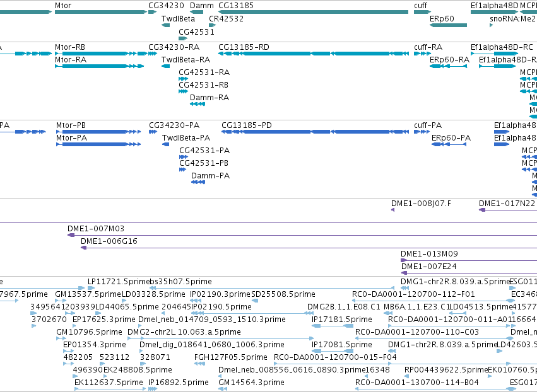Click the TwdlBeta-RA transcript label
This screenshot has width=537, height=392.
186,59
